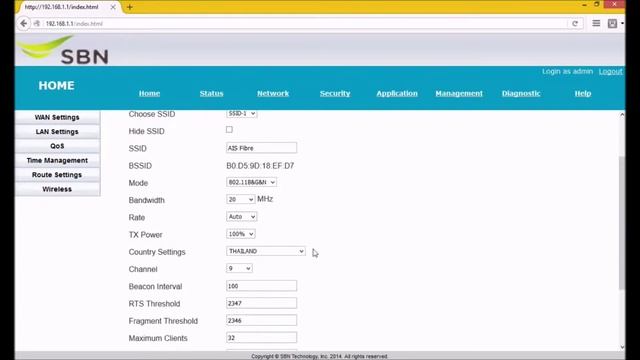
Task: Click the Maximum Clients field
Action: [x=262, y=337]
